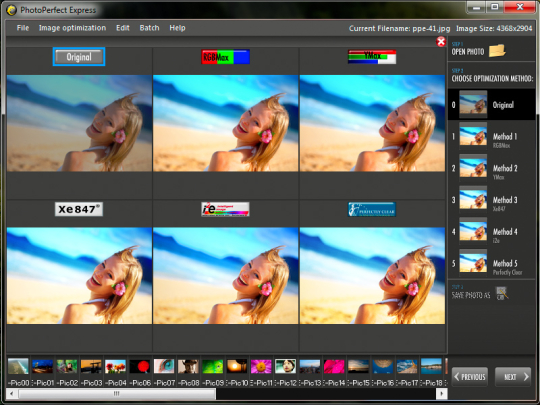Go to the Next photo
Viewport: 540px width, 405px height.
coord(513,377)
